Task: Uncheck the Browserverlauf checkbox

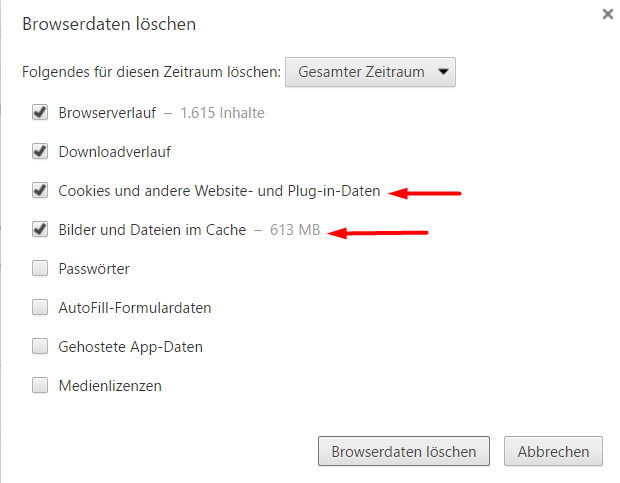Action: 41,113
